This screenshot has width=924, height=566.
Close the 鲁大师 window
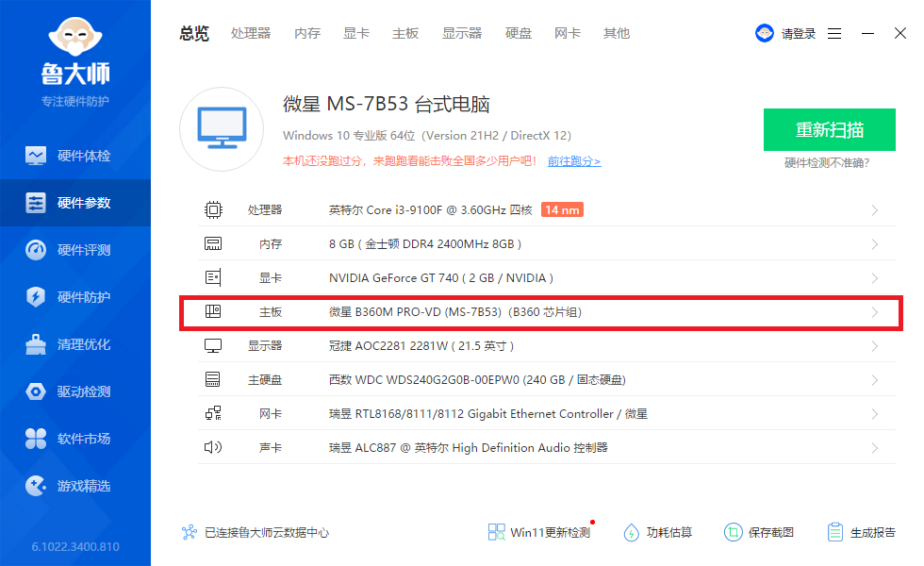[x=899, y=33]
